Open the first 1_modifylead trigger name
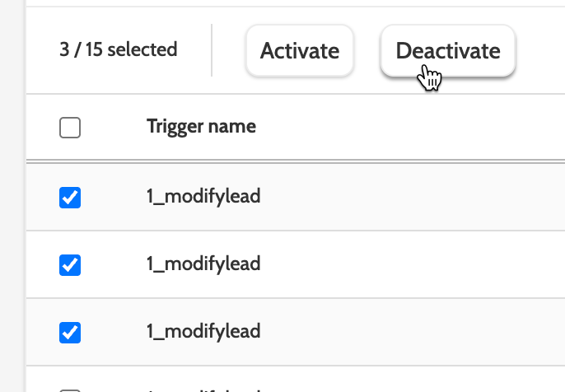The height and width of the screenshot is (392, 565). (203, 197)
